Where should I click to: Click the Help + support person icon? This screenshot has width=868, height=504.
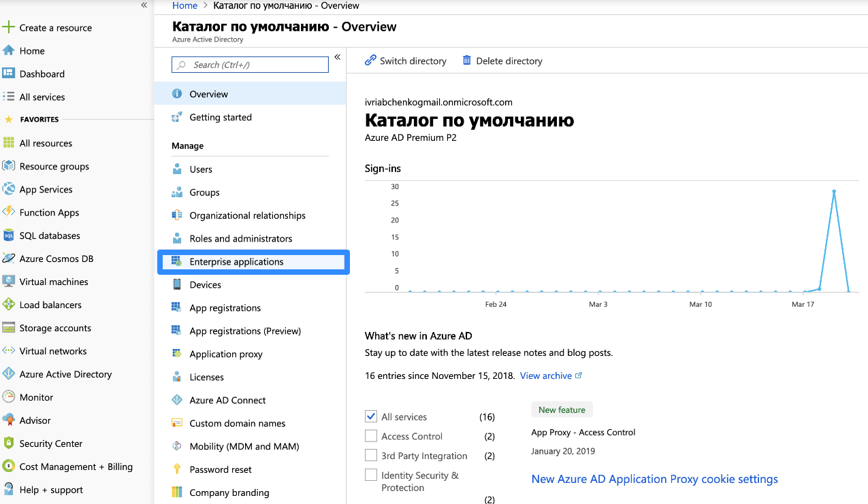(x=8, y=490)
